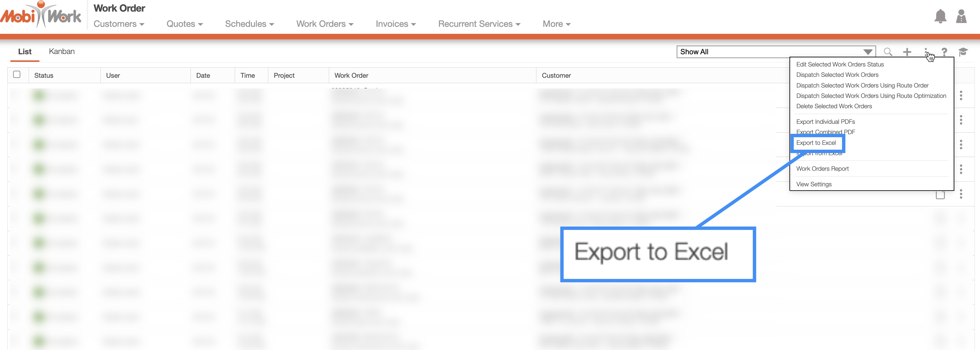The height and width of the screenshot is (350, 980).
Task: Expand the Customers menu
Action: tap(119, 24)
